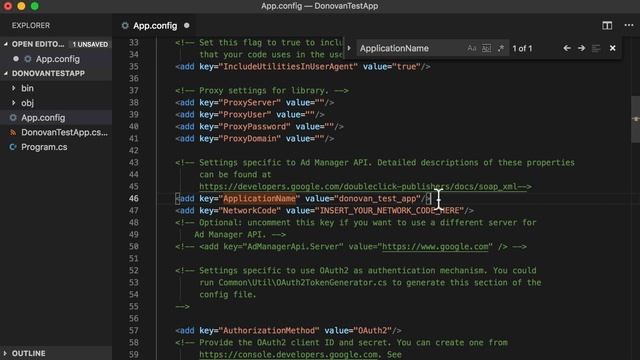Viewport: 640px width, 360px height.
Task: Go to next match arrow
Action: (582, 48)
